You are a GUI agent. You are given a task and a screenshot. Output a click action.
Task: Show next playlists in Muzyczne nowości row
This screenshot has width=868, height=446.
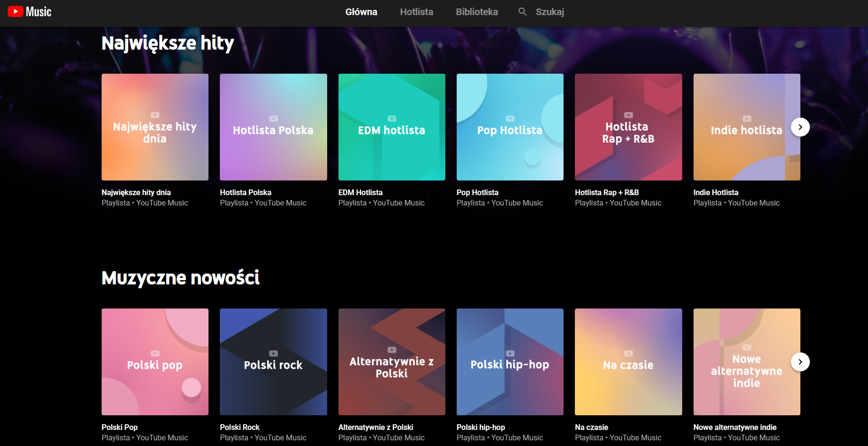[800, 362]
